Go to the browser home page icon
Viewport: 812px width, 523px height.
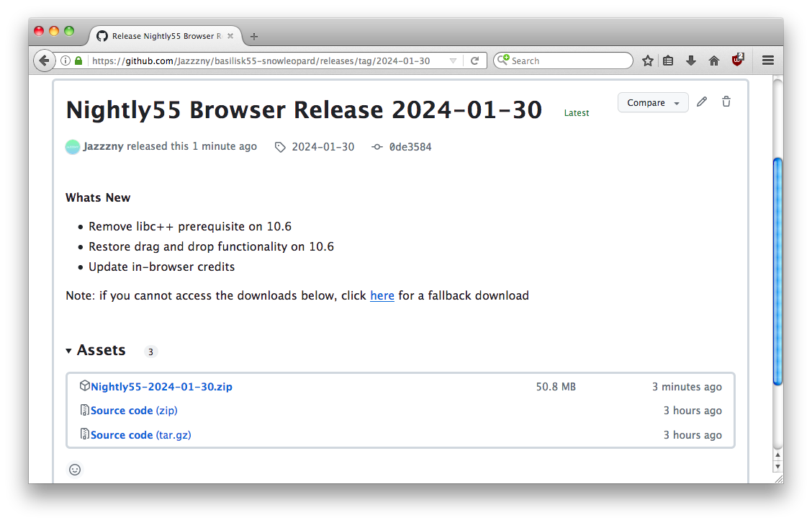coord(713,61)
